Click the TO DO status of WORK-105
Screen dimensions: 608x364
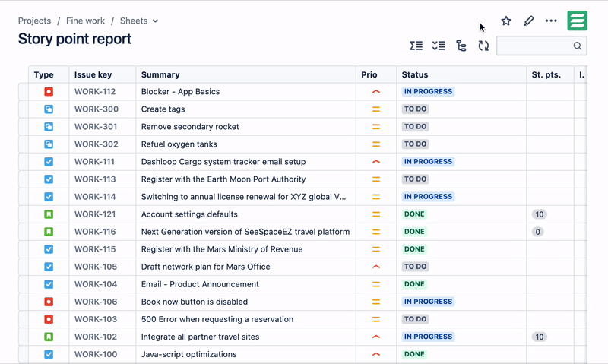coord(415,267)
